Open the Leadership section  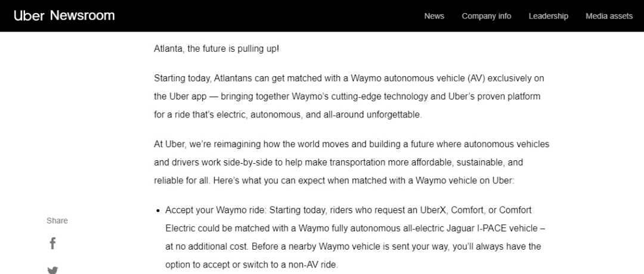(x=548, y=16)
